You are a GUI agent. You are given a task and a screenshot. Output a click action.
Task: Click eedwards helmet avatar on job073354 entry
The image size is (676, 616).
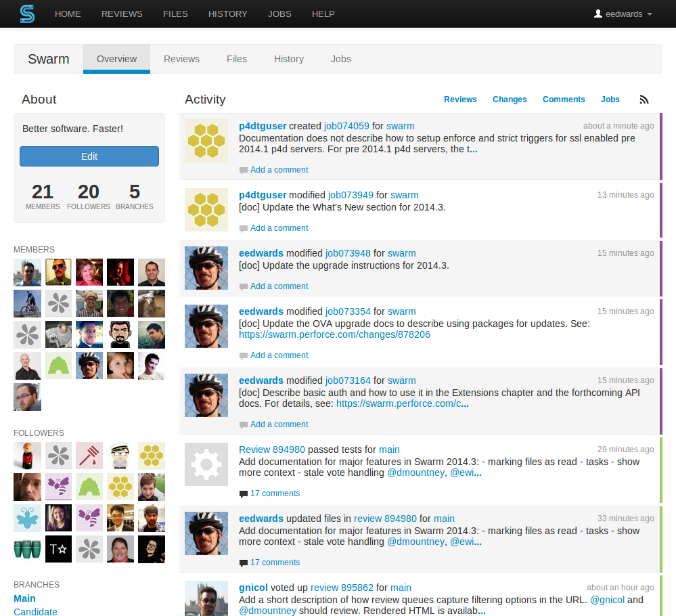pyautogui.click(x=206, y=326)
